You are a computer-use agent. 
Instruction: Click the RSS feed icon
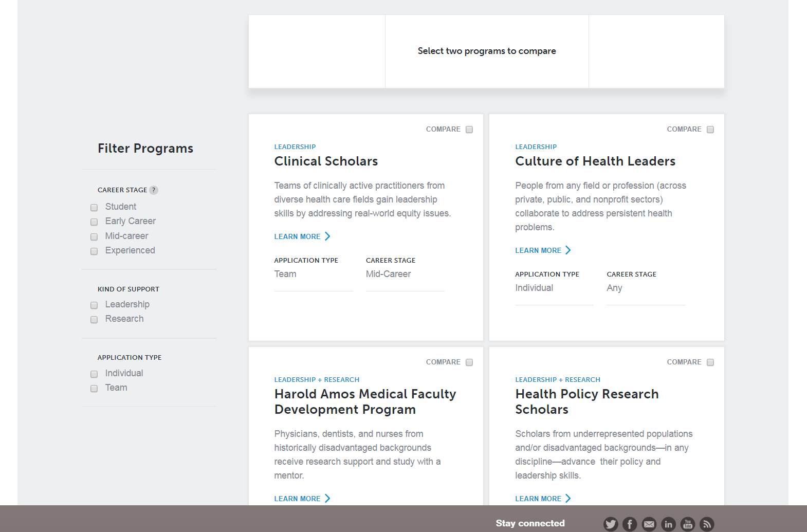point(707,524)
